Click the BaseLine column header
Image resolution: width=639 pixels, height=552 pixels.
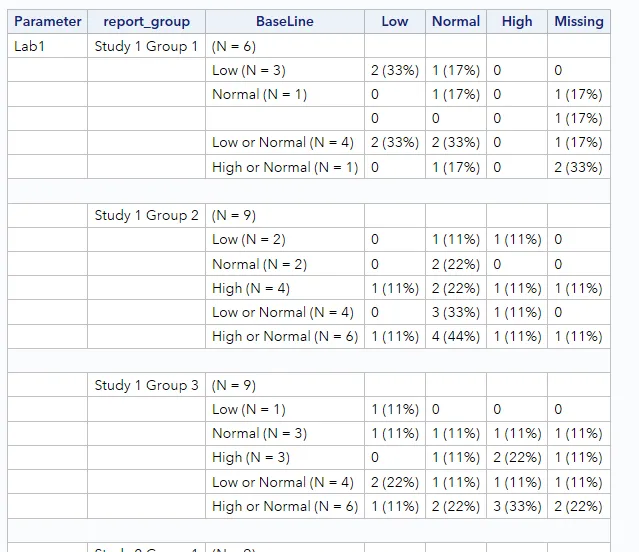[285, 21]
